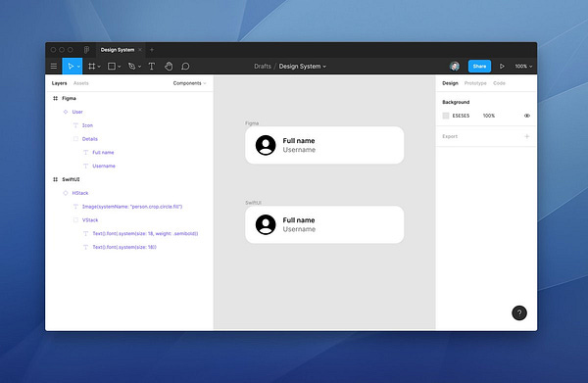588x383 pixels.
Task: Click the person icon in Figma card
Action: [266, 145]
